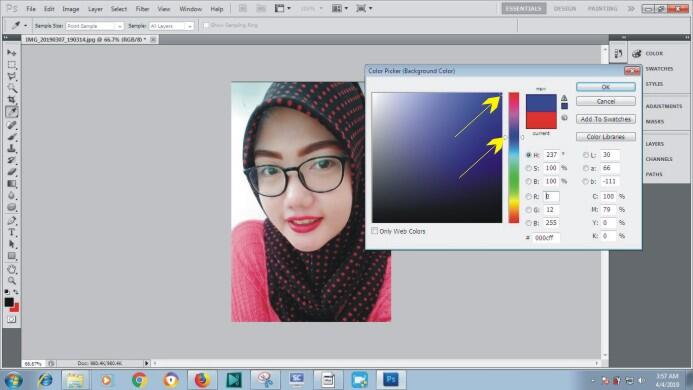Viewport: 693px width, 390px height.
Task: Open Google Chrome from the taskbar
Action: point(140,380)
